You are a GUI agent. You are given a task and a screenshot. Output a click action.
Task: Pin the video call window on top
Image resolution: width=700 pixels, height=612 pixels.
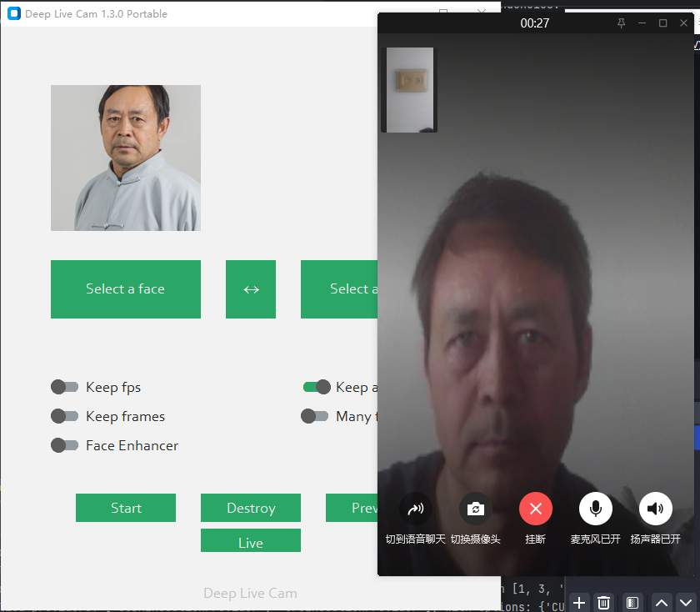(x=621, y=23)
